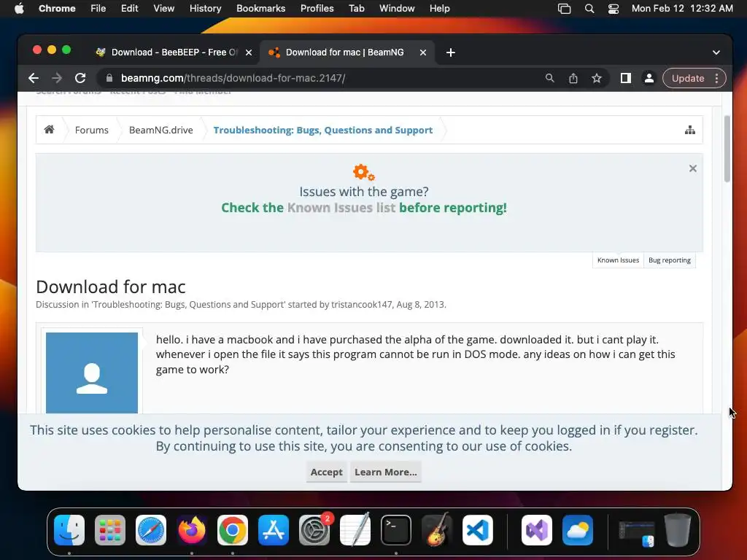Screen dimensions: 747x560
Task: Bookmark this page with the star icon
Action: (x=597, y=78)
